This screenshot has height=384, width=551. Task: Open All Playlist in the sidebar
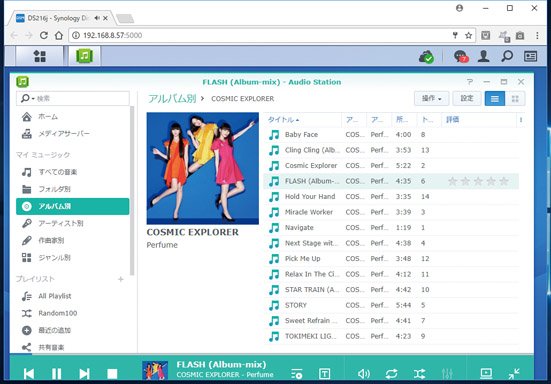coord(72,296)
